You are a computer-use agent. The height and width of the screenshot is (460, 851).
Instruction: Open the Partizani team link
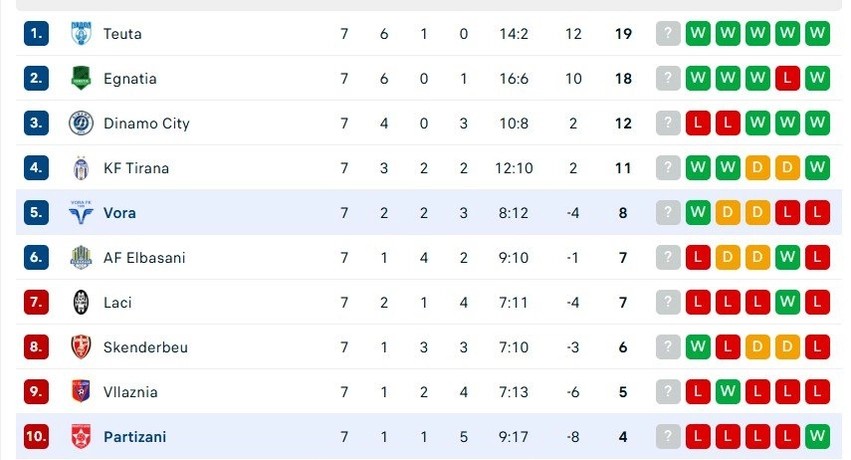tap(135, 437)
